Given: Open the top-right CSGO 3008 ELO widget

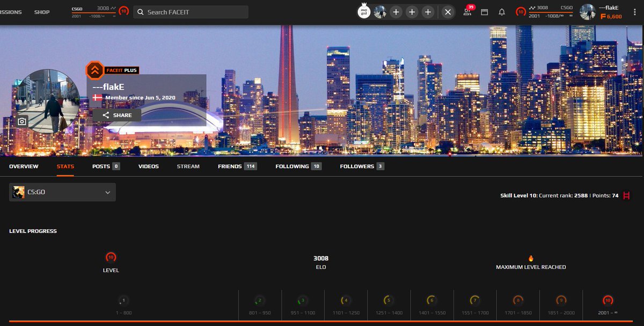Looking at the screenshot, I should [x=551, y=12].
